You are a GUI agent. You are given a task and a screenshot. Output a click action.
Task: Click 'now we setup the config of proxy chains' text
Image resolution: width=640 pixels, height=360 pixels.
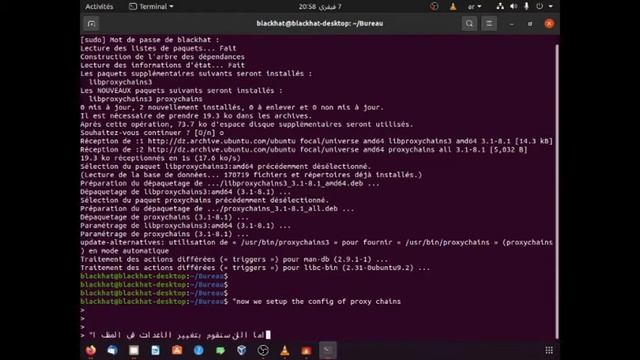pos(318,302)
